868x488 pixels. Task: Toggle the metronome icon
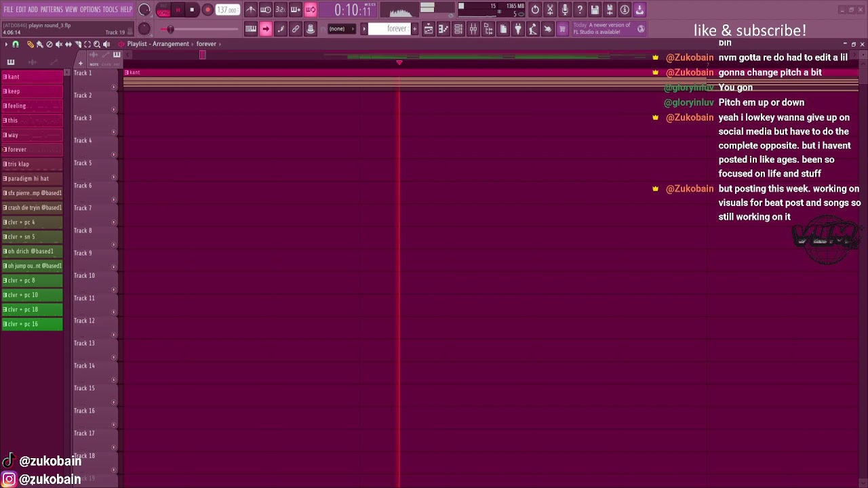(251, 9)
